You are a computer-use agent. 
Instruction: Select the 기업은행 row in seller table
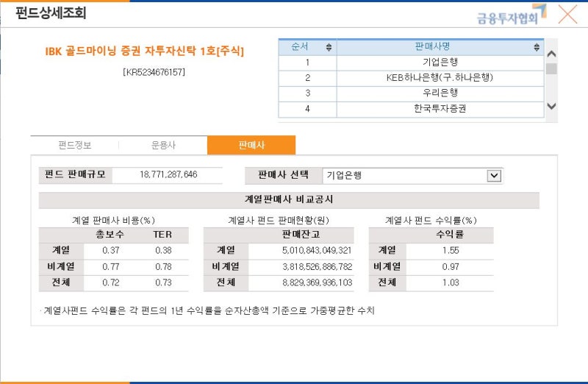[411, 63]
